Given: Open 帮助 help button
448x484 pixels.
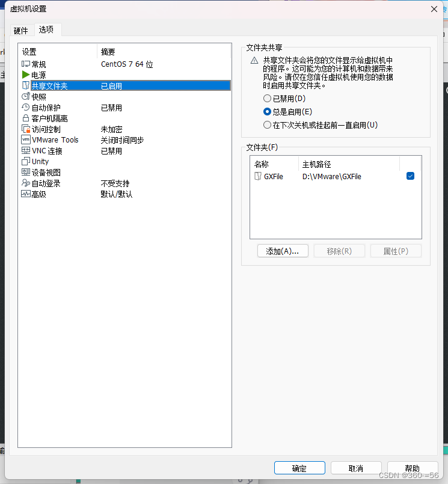Looking at the screenshot, I should click(412, 468).
